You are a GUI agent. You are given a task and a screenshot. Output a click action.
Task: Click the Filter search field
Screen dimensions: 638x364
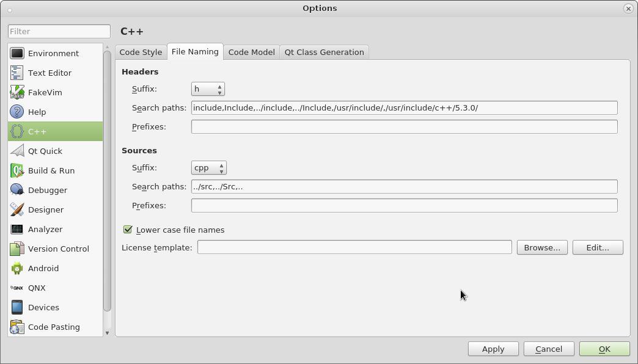59,31
